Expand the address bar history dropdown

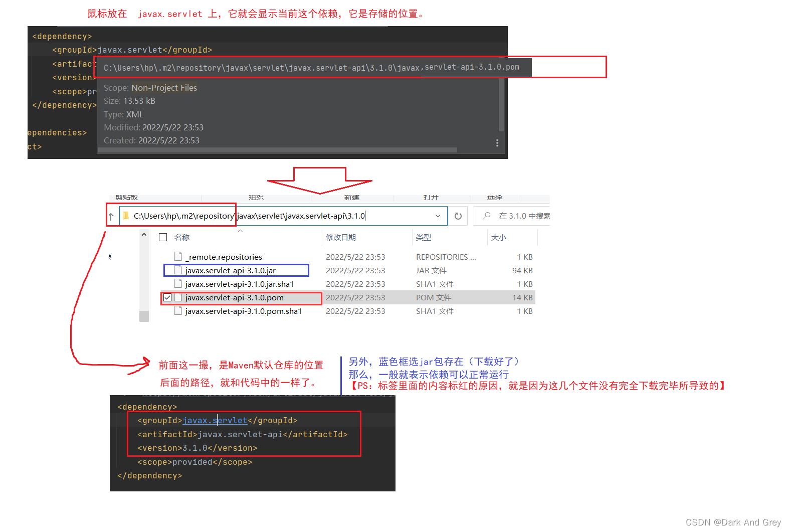pyautogui.click(x=438, y=216)
